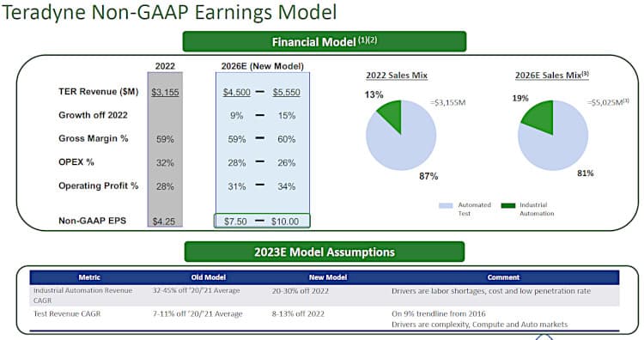Select the 'Gross Margin %' row label
This screenshot has height=340, width=644.
[x=94, y=138]
